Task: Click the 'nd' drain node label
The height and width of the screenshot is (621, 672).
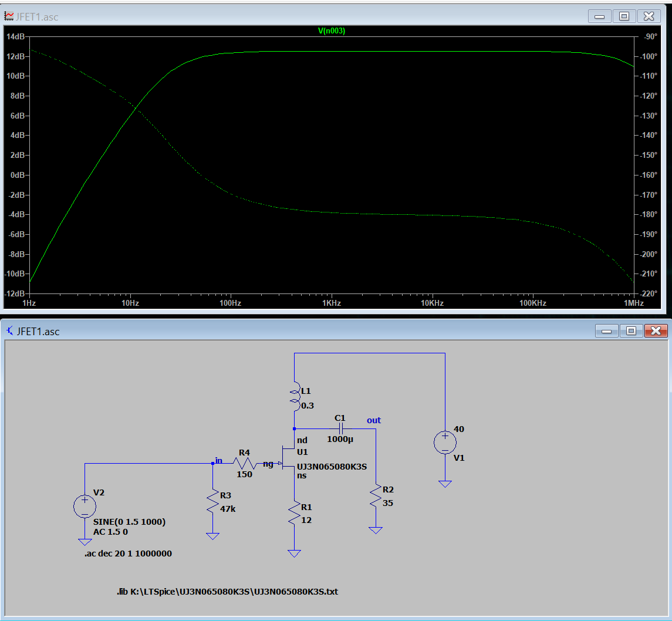Action: [x=302, y=440]
